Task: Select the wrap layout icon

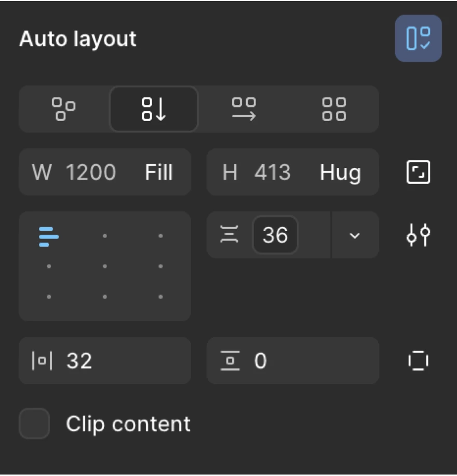Action: pyautogui.click(x=333, y=109)
